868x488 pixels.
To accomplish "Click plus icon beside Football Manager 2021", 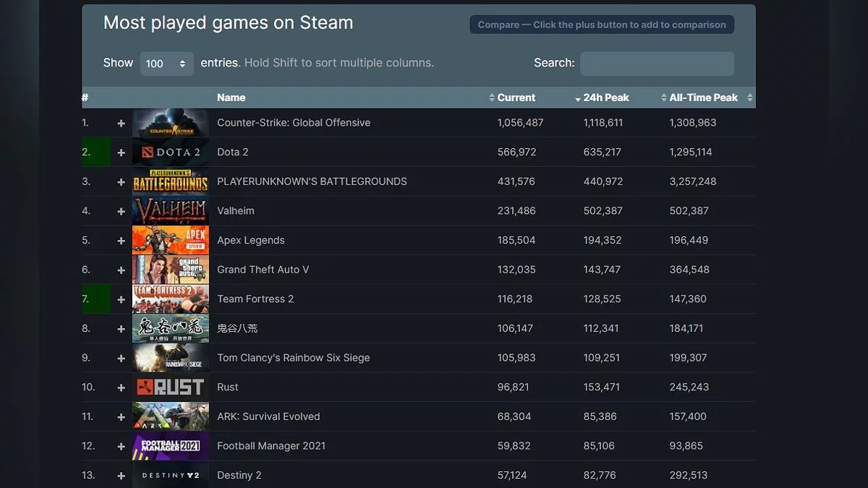I will pyautogui.click(x=121, y=447).
